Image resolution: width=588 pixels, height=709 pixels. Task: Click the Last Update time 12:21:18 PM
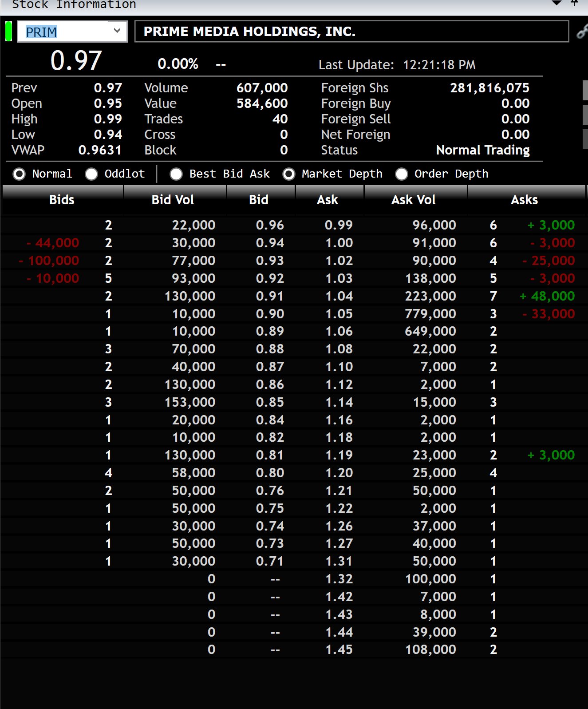tap(439, 65)
